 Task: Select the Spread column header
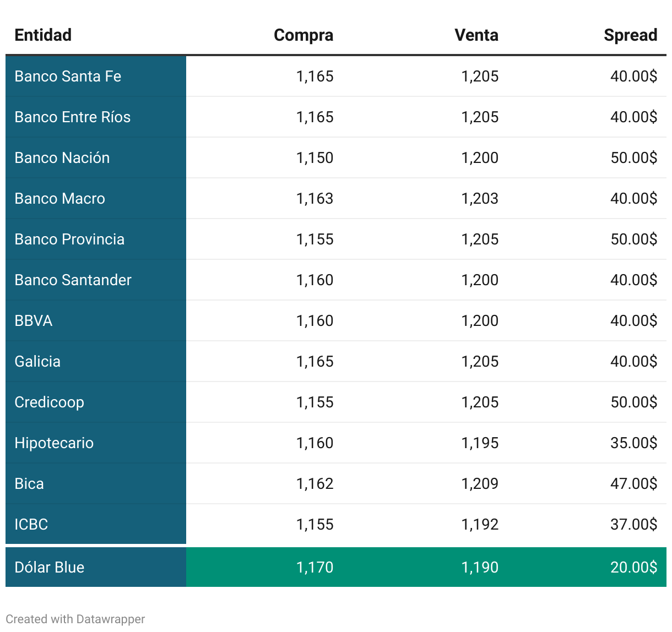[x=630, y=35]
